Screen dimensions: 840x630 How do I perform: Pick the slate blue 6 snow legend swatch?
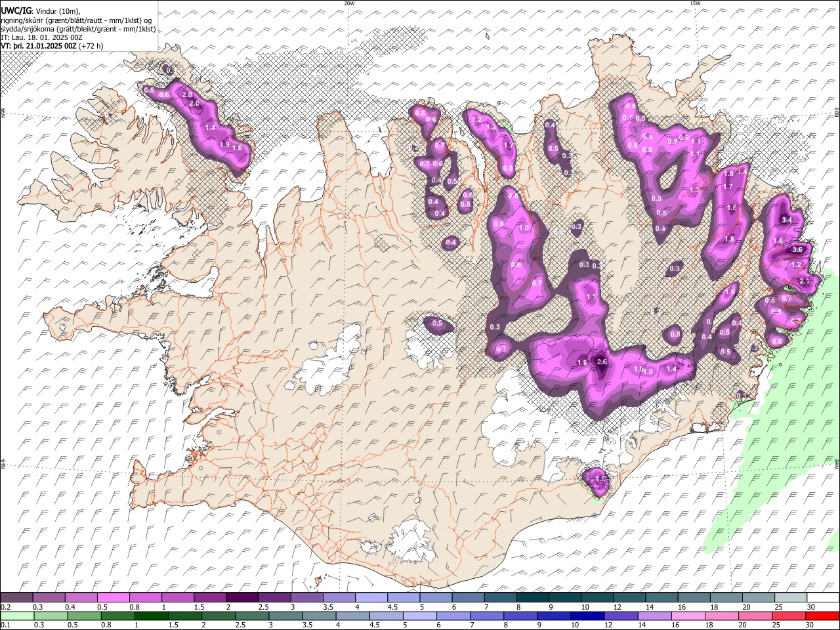coord(467,597)
